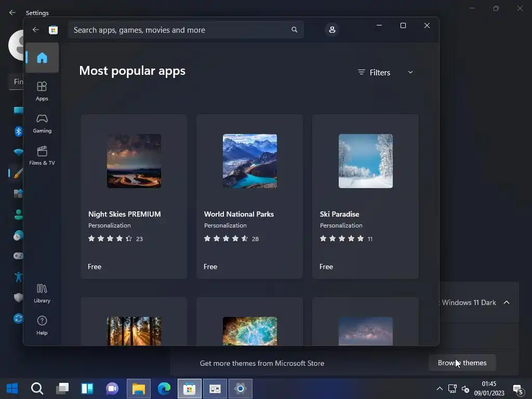Open Task View on the taskbar
Image resolution: width=532 pixels, height=399 pixels.
point(62,389)
